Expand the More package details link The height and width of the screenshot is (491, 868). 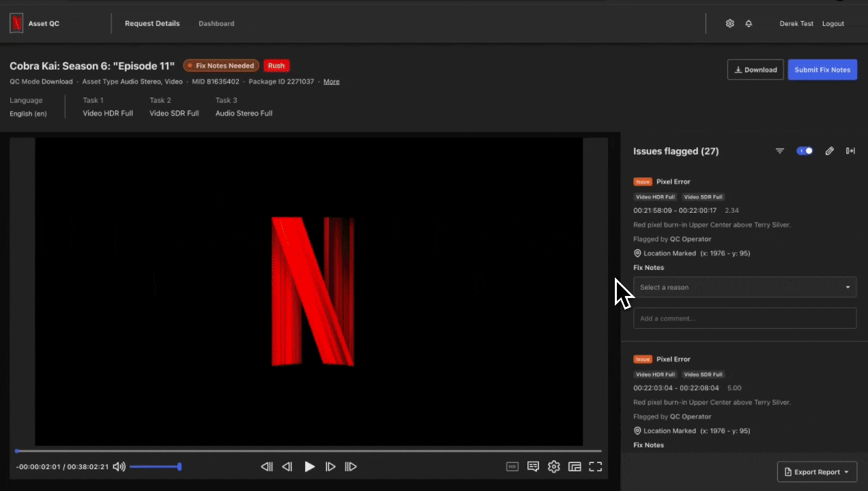[332, 82]
